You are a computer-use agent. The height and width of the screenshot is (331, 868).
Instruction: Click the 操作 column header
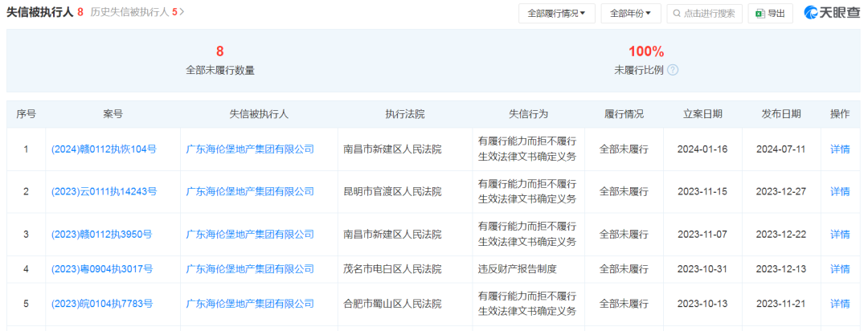pos(840,114)
